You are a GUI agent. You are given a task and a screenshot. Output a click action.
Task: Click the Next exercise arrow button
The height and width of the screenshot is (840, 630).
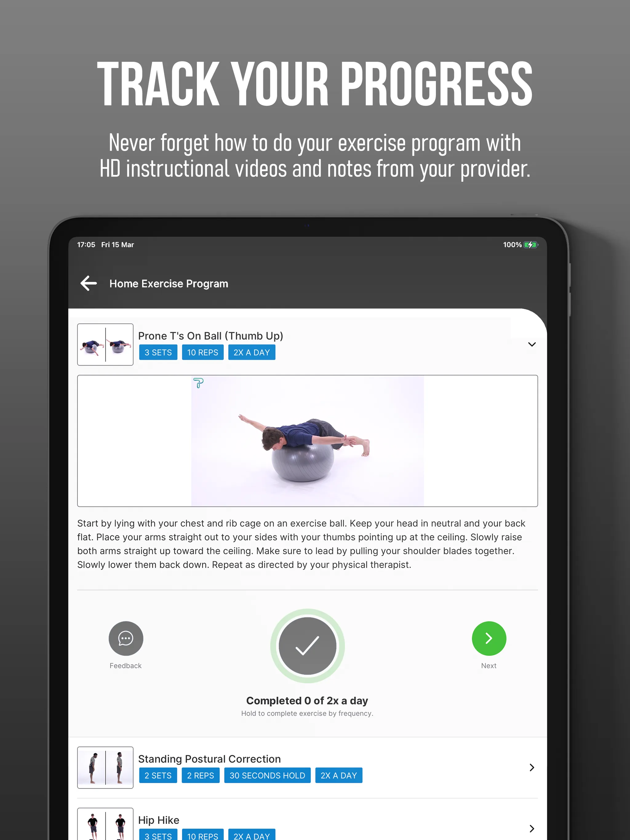tap(488, 638)
